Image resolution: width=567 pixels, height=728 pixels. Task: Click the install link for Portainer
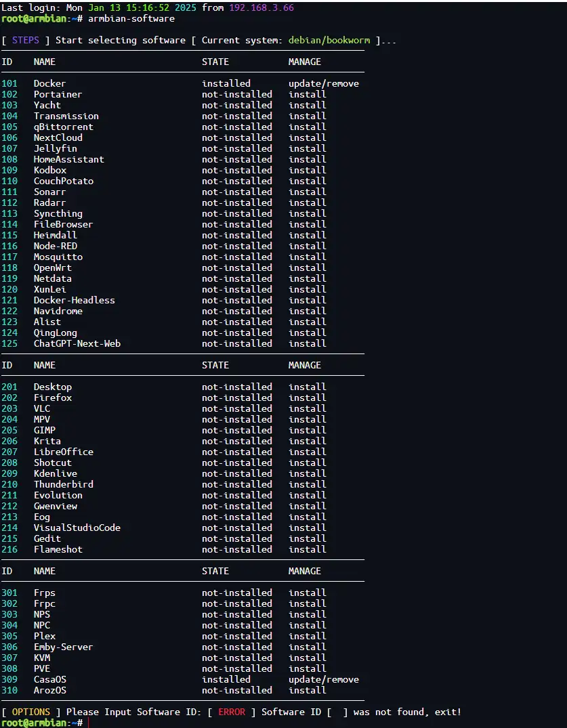click(x=307, y=94)
